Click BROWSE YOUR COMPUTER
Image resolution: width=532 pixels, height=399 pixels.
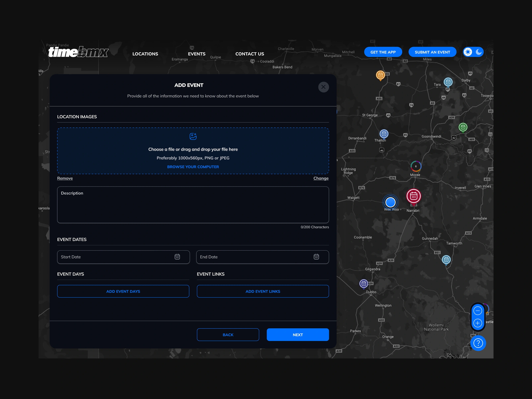193,167
